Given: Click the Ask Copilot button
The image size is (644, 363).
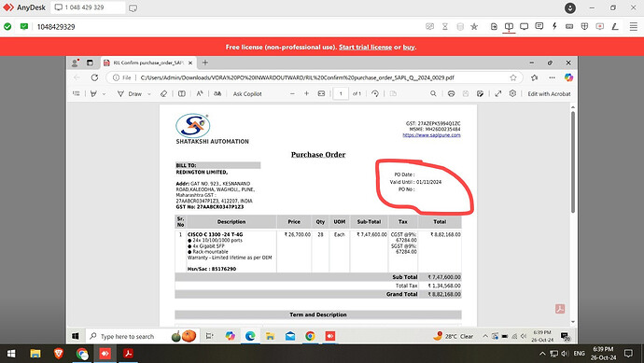Looking at the screenshot, I should click(x=247, y=94).
